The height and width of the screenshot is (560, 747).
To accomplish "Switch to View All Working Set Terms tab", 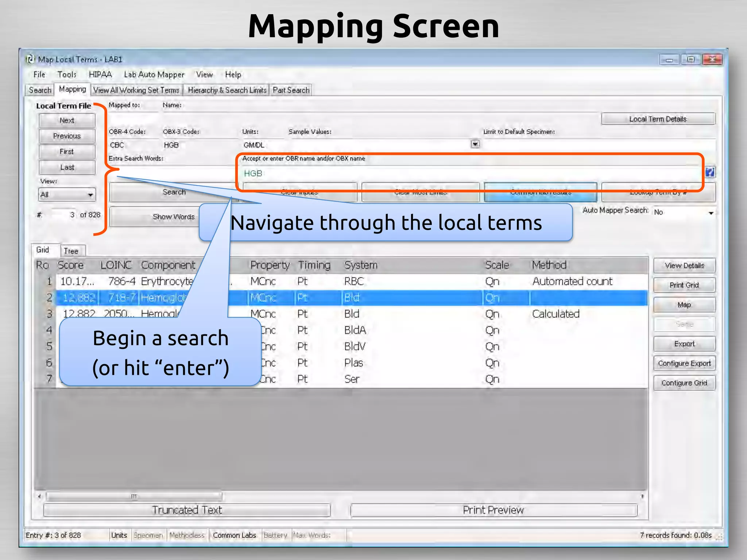I will pos(136,90).
